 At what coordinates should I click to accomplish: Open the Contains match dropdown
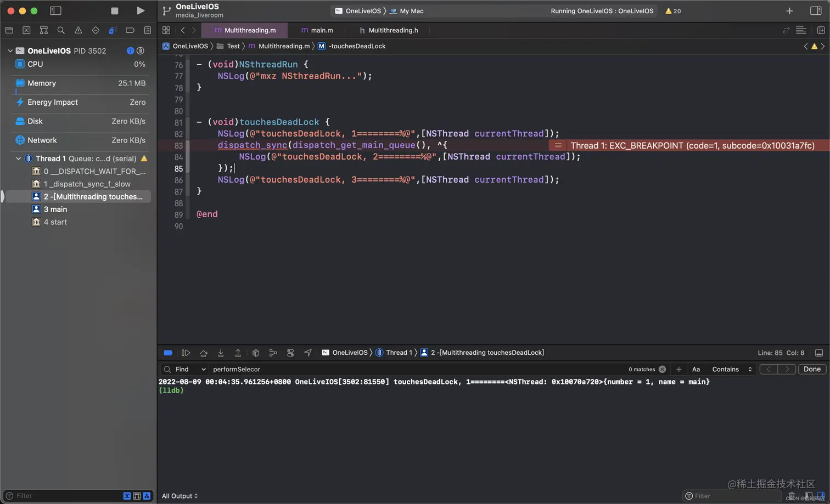pyautogui.click(x=731, y=369)
